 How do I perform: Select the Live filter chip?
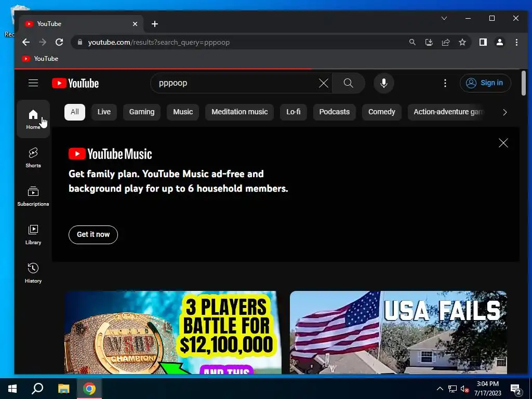point(104,112)
